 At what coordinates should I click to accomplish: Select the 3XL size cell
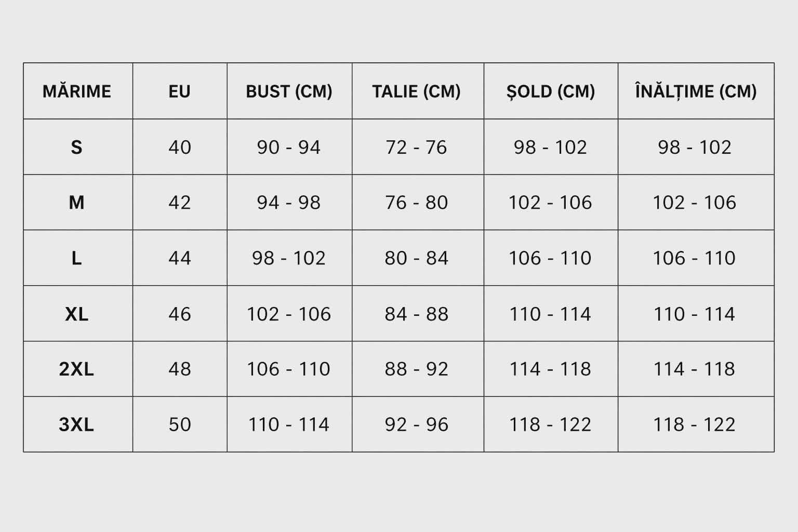77,424
